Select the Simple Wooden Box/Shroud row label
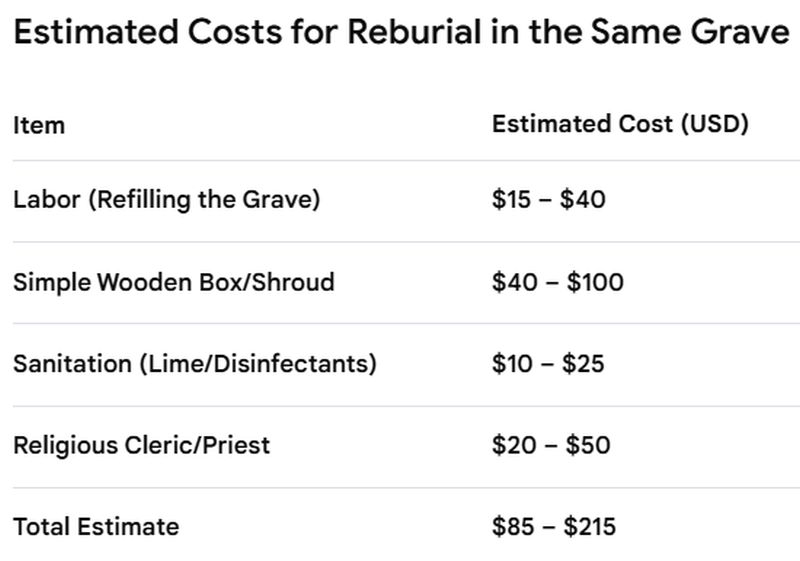Viewport: 800px width, 561px height. [x=173, y=282]
